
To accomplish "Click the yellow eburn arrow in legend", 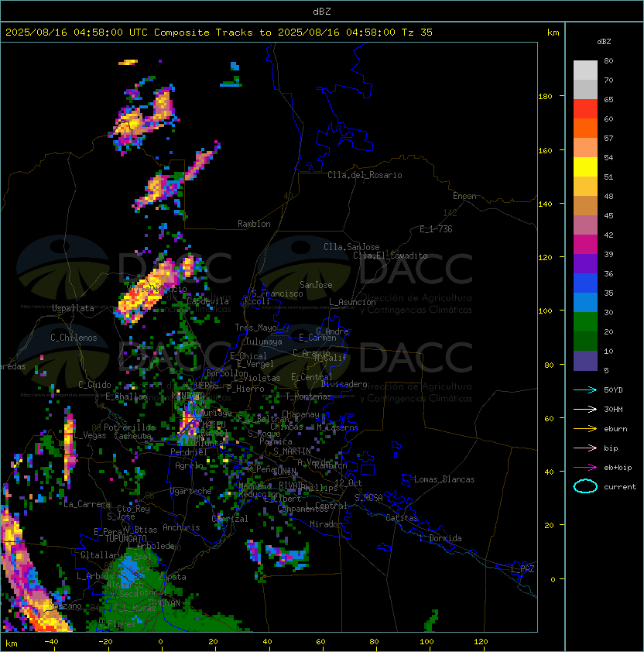I will [x=585, y=429].
